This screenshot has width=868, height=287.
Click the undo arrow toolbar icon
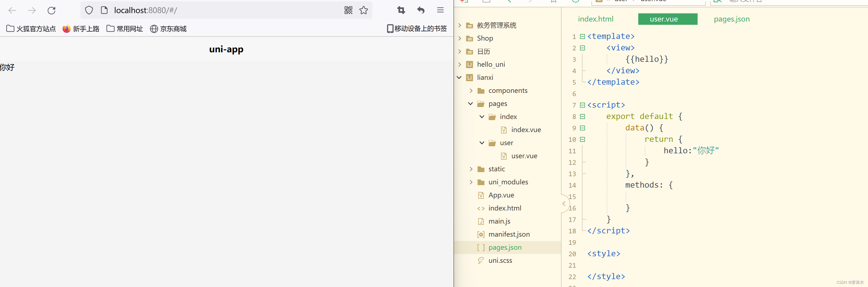point(421,10)
